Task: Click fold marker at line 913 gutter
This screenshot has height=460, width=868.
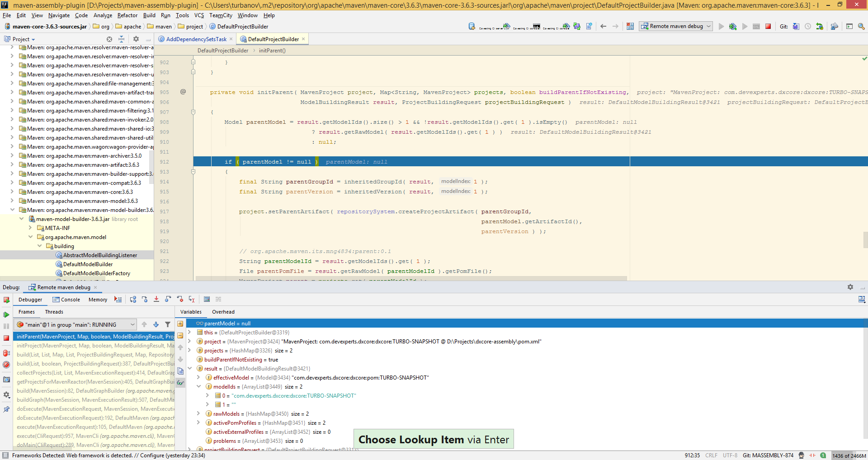Action: [193, 172]
